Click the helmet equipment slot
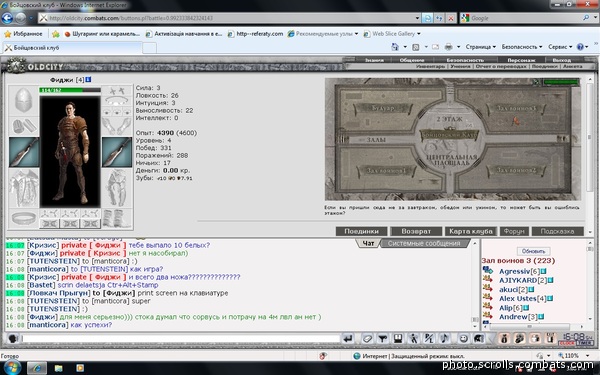 pos(24,100)
